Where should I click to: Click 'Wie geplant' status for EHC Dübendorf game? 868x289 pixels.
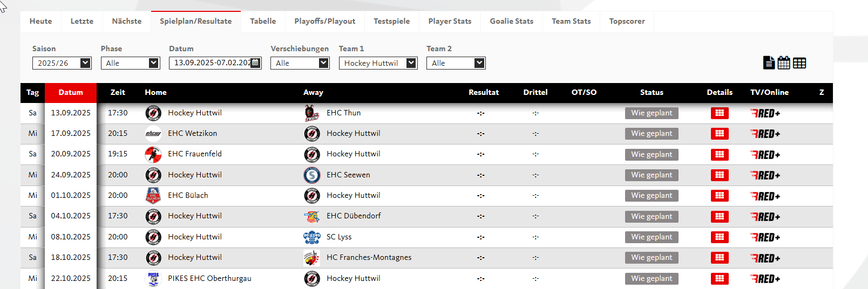point(652,216)
